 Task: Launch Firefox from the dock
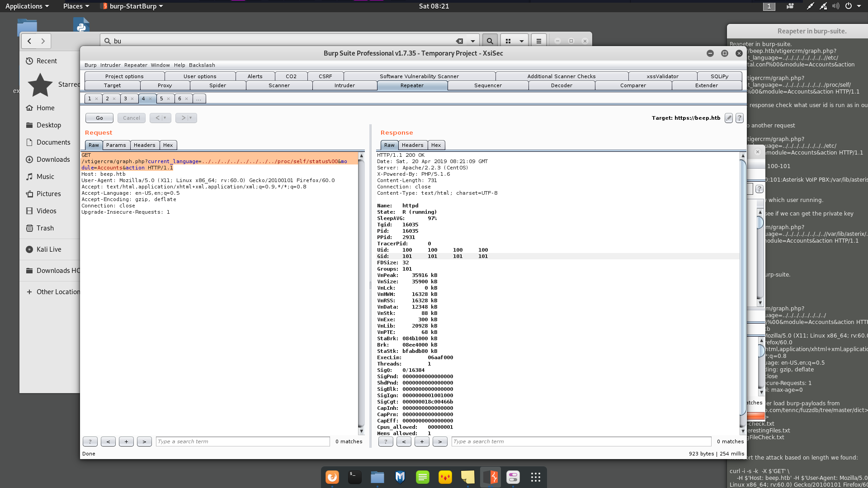332,477
